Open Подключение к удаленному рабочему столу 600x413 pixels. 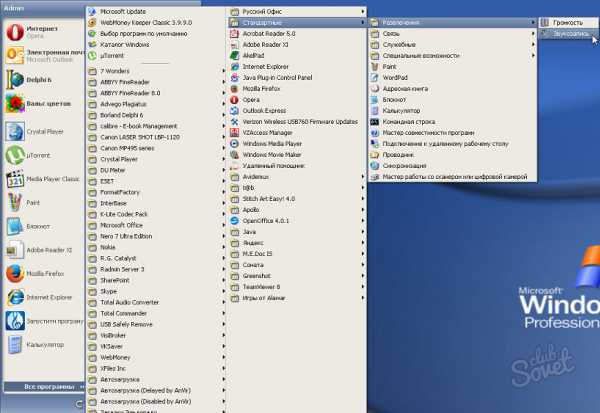[452, 144]
